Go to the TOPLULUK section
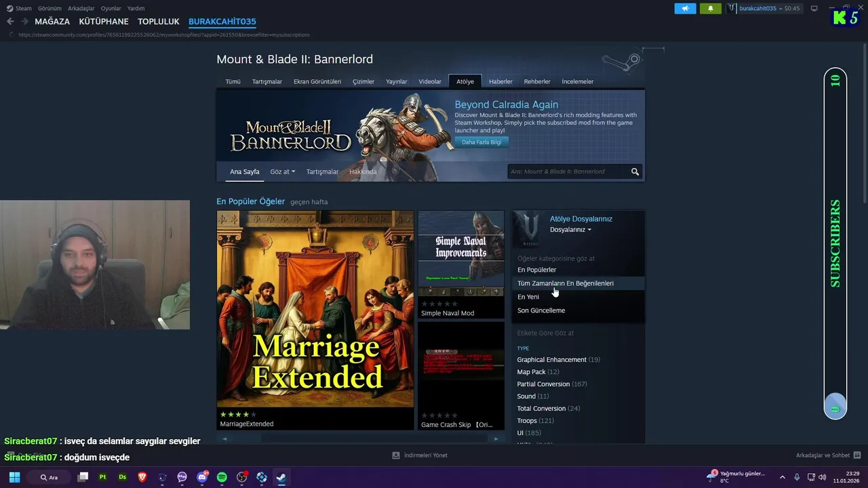Viewport: 868px width, 488px height. 159,22
